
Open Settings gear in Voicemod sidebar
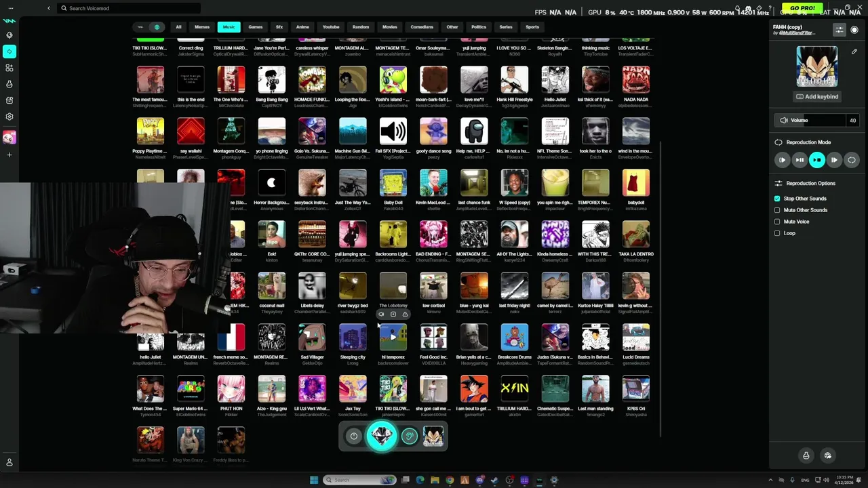click(x=9, y=117)
